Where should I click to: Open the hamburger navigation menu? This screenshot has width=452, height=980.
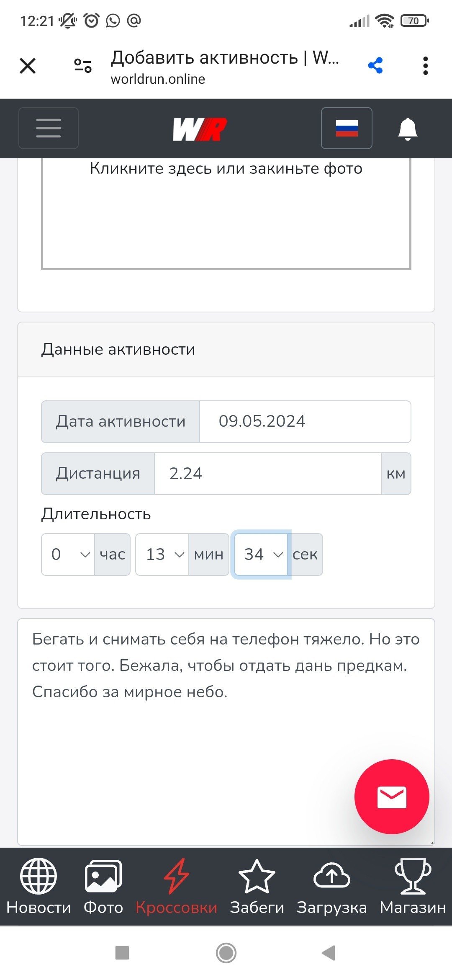pyautogui.click(x=49, y=128)
